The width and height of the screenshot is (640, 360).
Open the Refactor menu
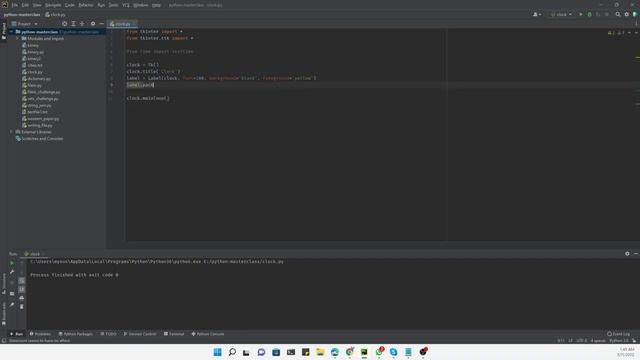click(x=86, y=5)
